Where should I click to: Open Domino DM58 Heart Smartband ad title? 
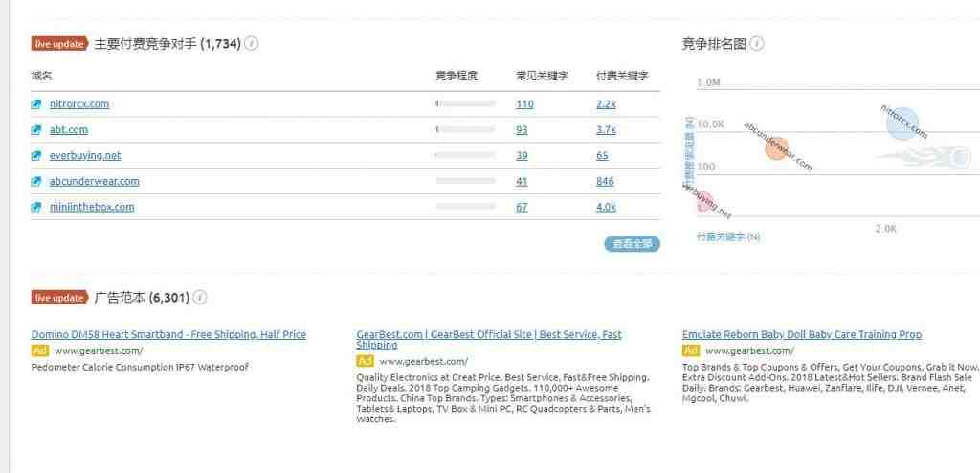point(168,335)
